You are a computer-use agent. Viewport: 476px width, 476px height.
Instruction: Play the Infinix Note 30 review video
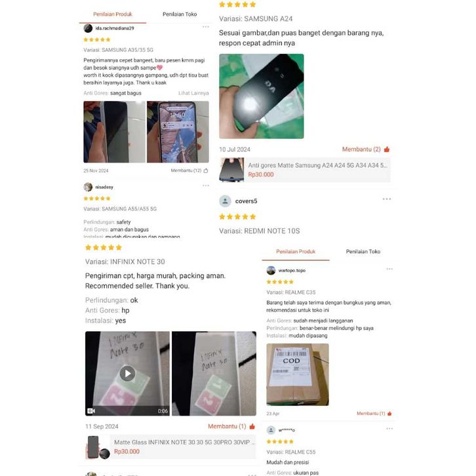(x=127, y=374)
